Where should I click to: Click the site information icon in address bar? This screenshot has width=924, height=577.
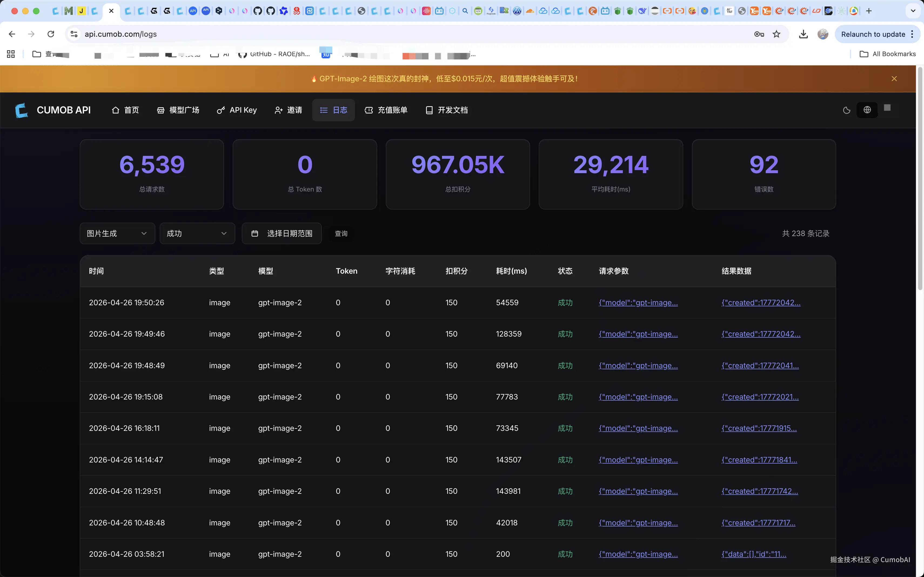[74, 34]
